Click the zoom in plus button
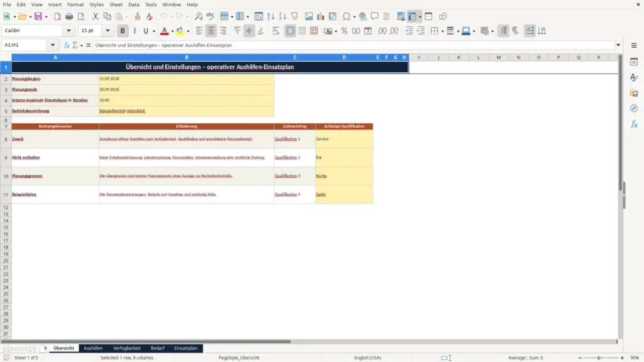This screenshot has width=644, height=362. (x=622, y=358)
